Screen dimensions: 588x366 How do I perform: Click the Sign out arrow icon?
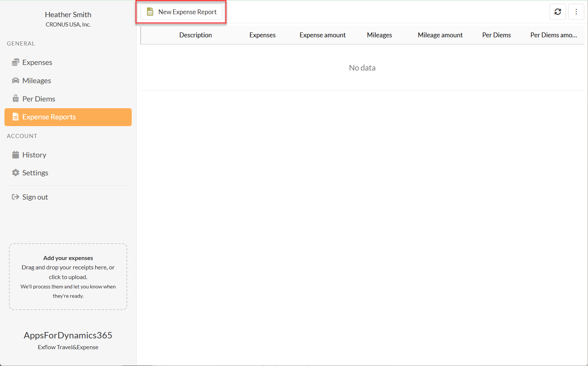coord(15,197)
